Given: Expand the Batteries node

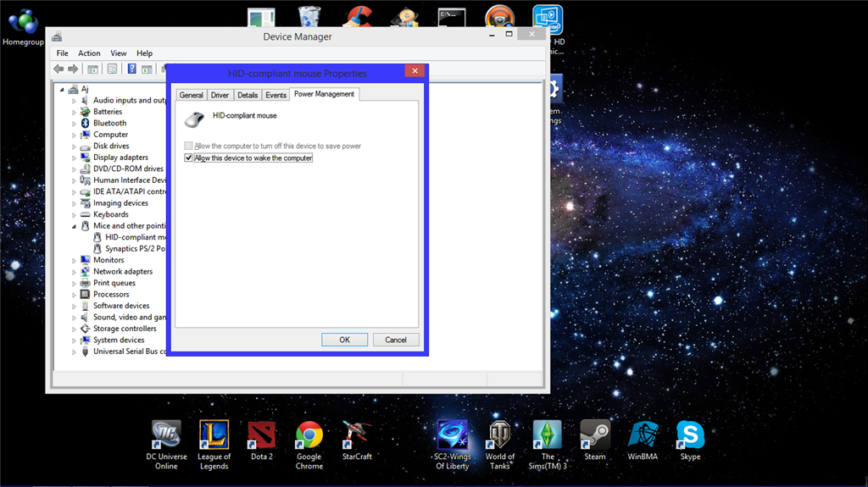Looking at the screenshot, I should click(75, 112).
